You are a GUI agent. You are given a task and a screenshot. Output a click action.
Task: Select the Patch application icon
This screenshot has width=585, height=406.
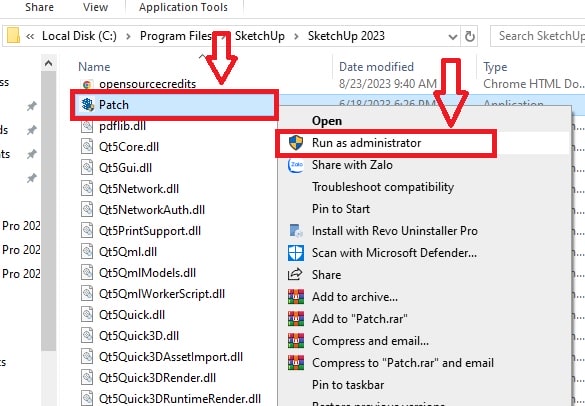pos(88,105)
